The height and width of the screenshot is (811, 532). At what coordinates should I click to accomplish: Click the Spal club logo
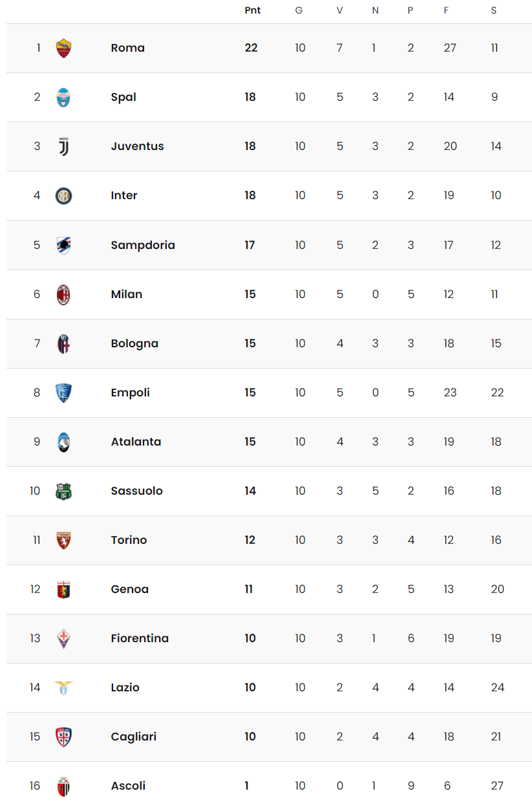(63, 98)
